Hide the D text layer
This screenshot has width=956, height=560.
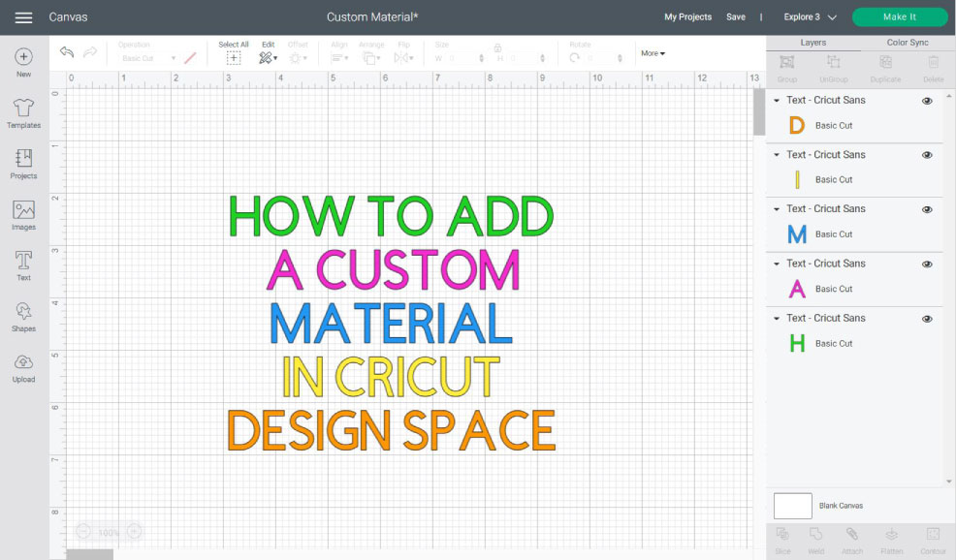pyautogui.click(x=927, y=101)
